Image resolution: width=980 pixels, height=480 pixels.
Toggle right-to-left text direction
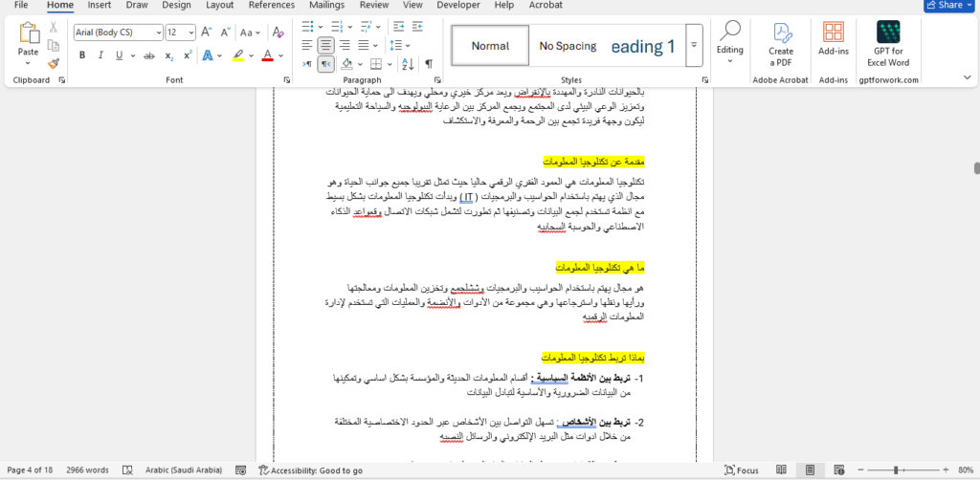tap(325, 64)
